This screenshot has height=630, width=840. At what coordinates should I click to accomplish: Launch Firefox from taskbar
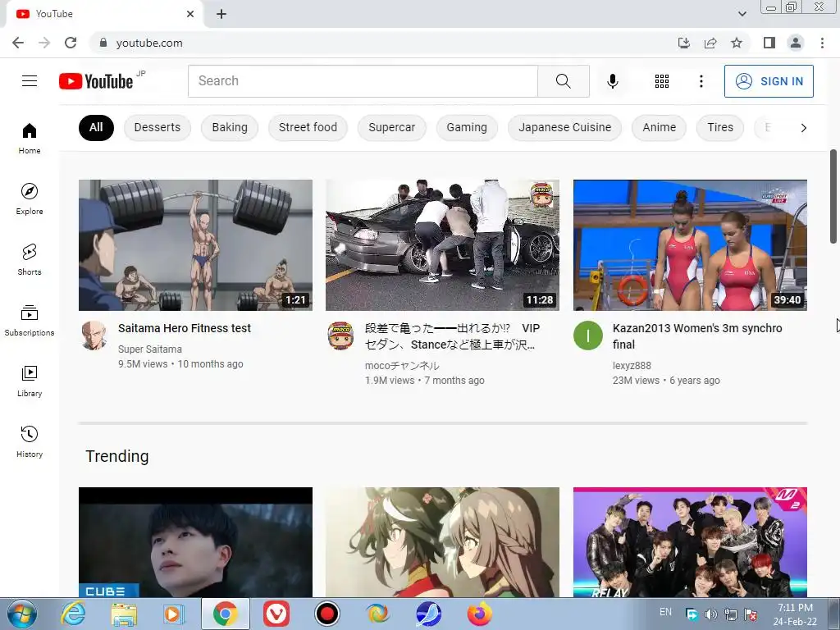[479, 614]
